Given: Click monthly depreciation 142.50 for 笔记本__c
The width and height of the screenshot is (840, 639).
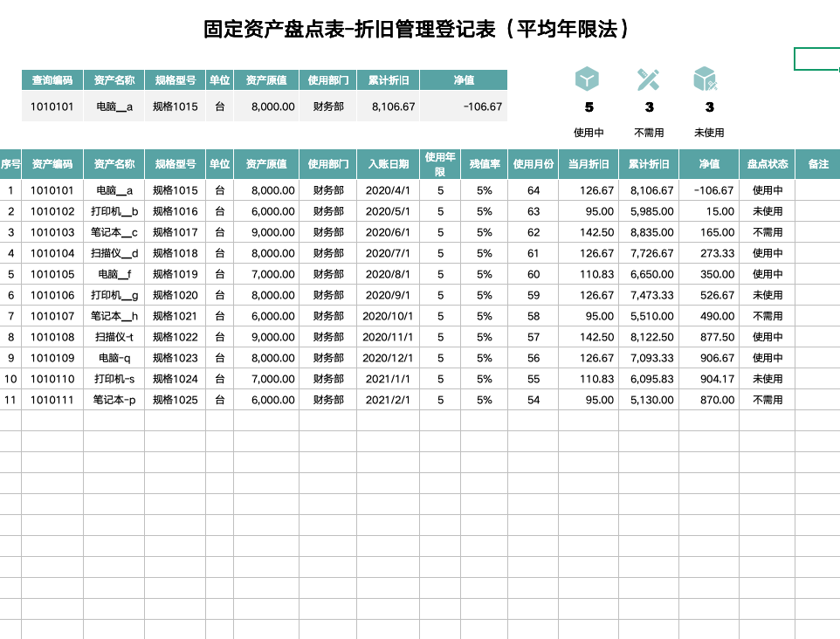Looking at the screenshot, I should [589, 232].
